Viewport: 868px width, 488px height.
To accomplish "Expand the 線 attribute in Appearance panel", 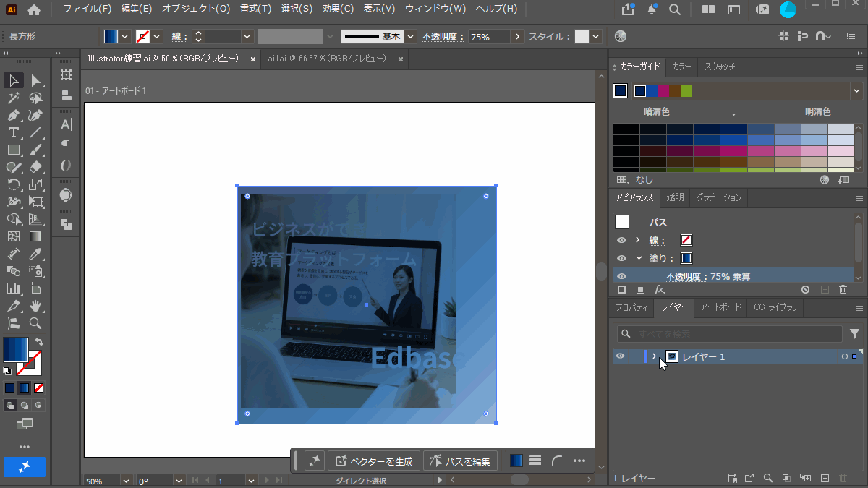I will pos(638,240).
